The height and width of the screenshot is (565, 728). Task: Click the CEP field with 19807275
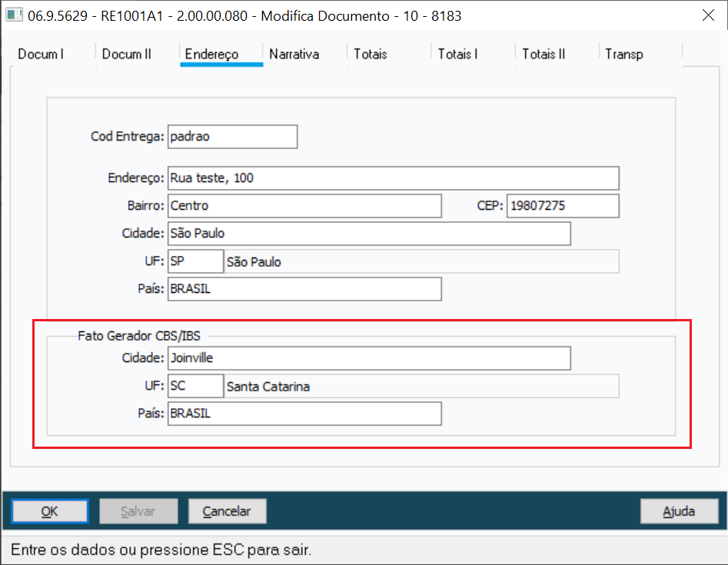pos(563,206)
